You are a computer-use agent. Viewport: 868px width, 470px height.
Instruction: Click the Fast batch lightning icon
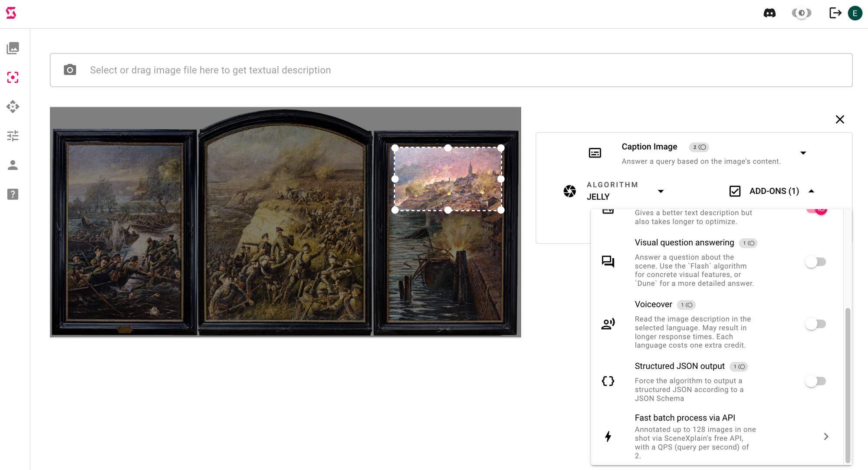608,436
